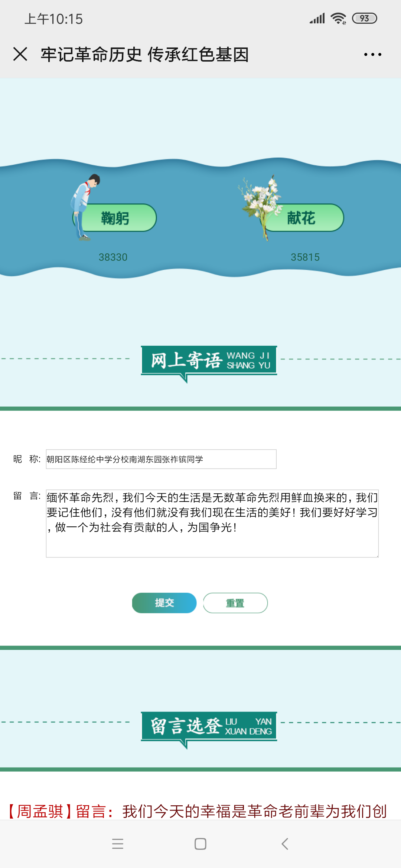This screenshot has height=868, width=401.
Task: Tap the Android home button
Action: [x=200, y=844]
